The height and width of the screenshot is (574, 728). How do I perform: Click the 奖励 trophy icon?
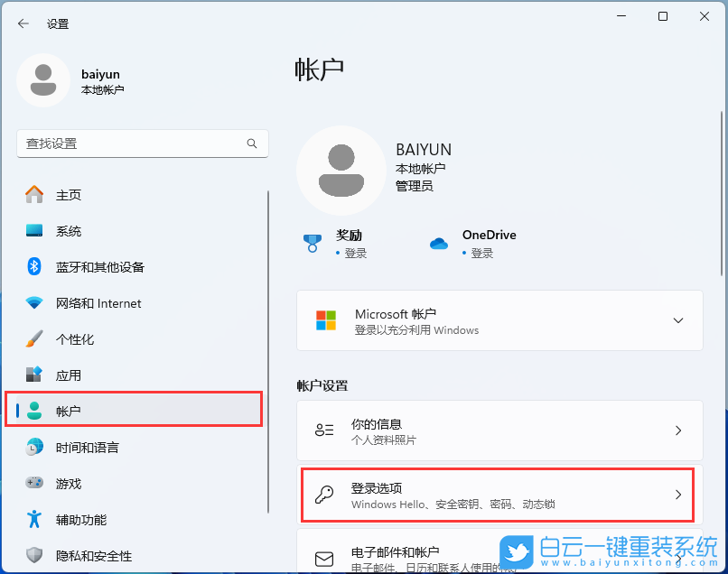pos(312,242)
